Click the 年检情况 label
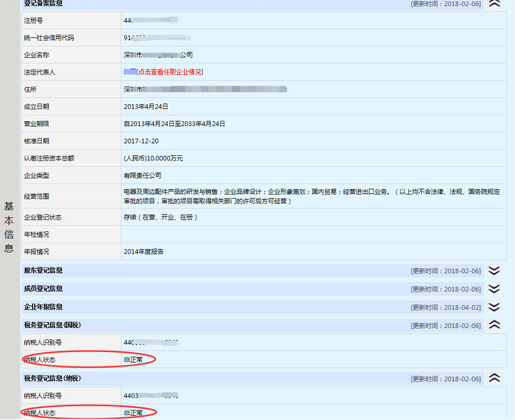 tap(36, 235)
